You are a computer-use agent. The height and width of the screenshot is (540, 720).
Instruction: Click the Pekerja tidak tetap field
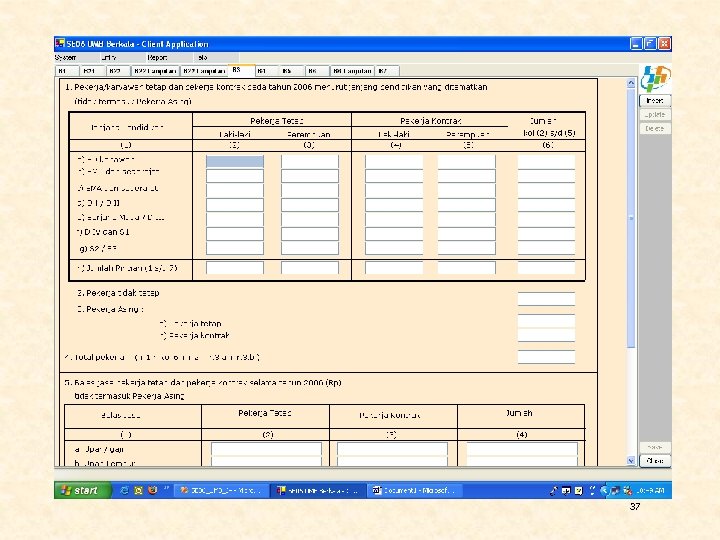(546, 298)
